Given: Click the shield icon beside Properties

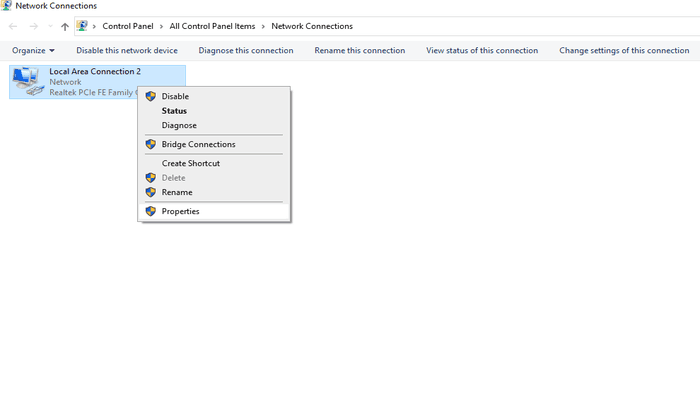Looking at the screenshot, I should coord(151,211).
